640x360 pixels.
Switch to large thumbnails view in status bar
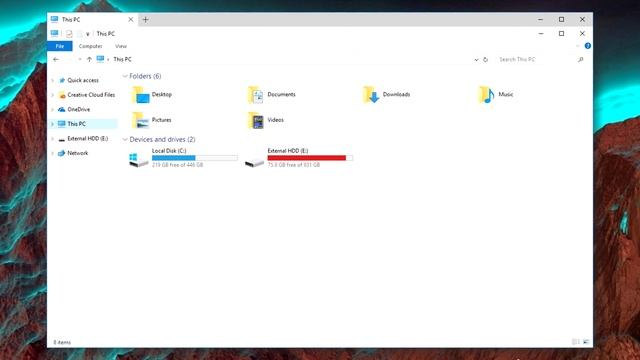(x=586, y=342)
